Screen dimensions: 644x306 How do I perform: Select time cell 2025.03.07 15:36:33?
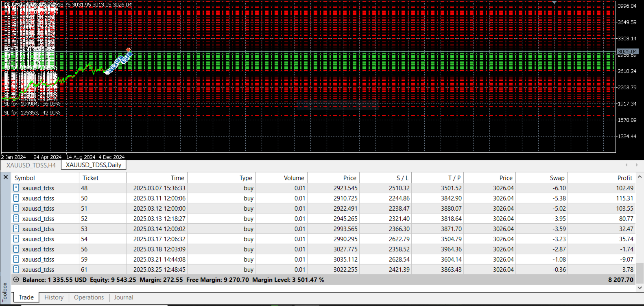point(159,188)
